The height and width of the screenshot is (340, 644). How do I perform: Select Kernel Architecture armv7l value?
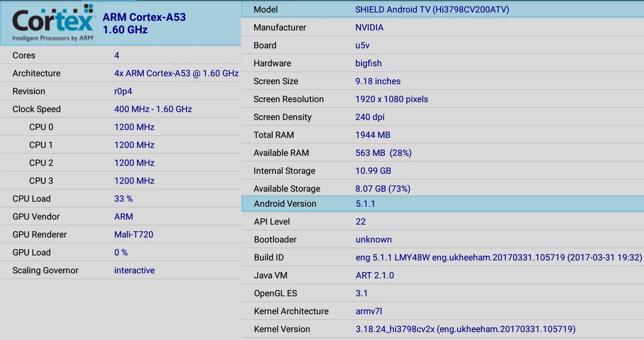point(369,311)
